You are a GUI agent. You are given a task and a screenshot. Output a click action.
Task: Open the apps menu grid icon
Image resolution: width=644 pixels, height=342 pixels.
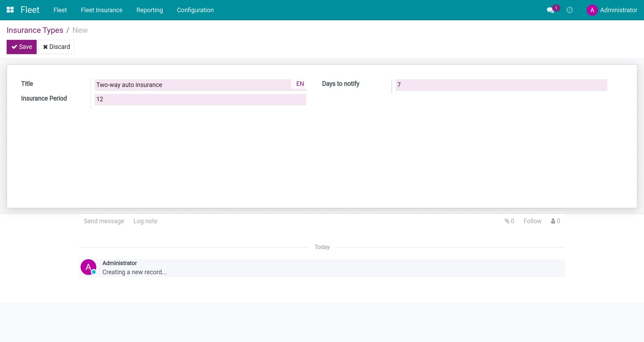[10, 9]
